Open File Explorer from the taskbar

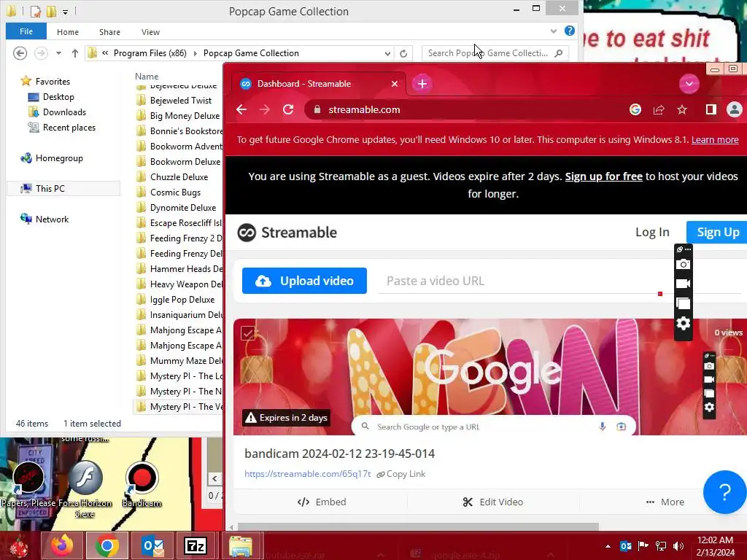pos(241,545)
